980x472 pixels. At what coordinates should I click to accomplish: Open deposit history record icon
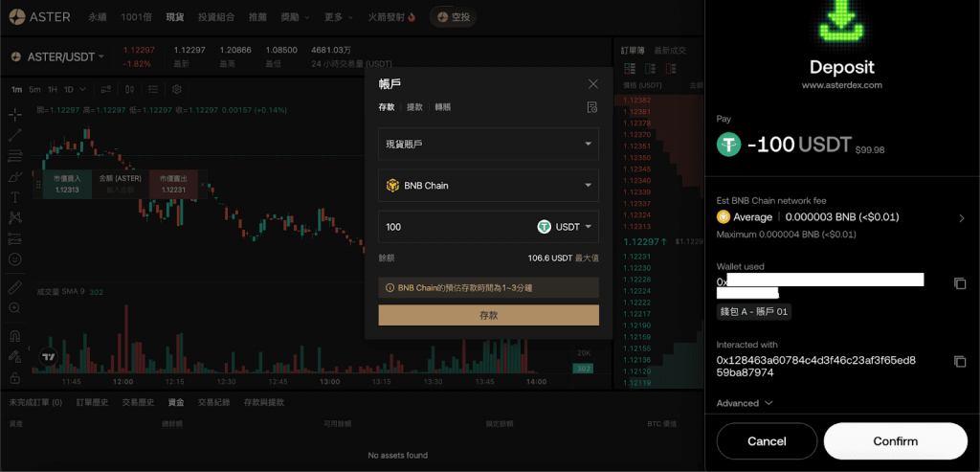point(592,107)
